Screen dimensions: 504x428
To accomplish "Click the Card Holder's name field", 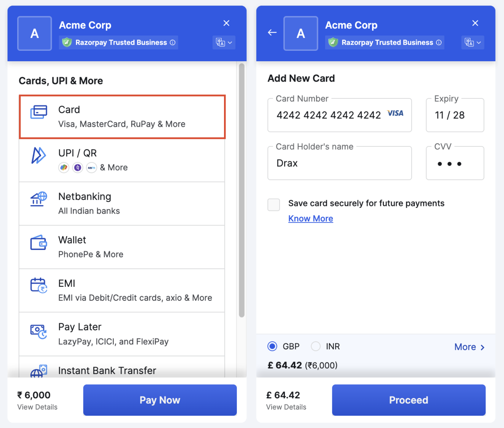I will pyautogui.click(x=339, y=163).
